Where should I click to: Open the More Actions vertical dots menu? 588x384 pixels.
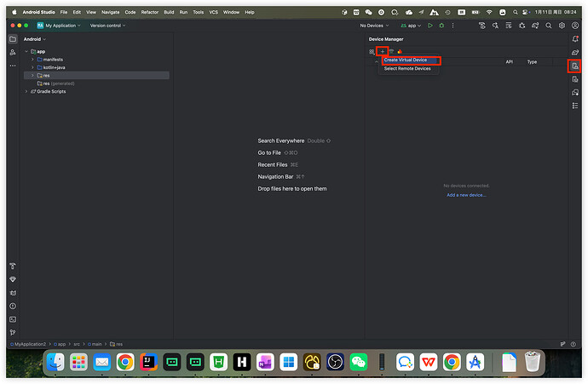[453, 26]
